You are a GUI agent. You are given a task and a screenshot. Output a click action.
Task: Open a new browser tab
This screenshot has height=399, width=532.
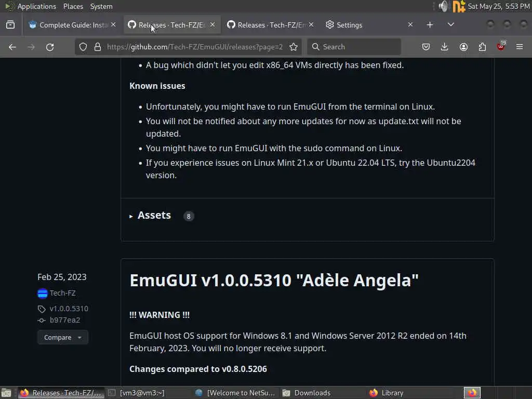point(430,25)
